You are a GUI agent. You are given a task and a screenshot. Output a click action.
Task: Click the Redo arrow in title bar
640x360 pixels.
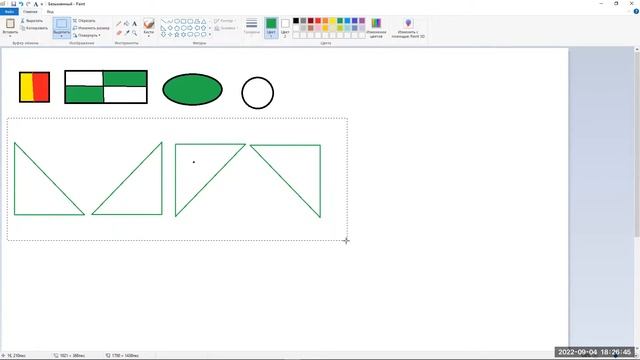coord(28,4)
